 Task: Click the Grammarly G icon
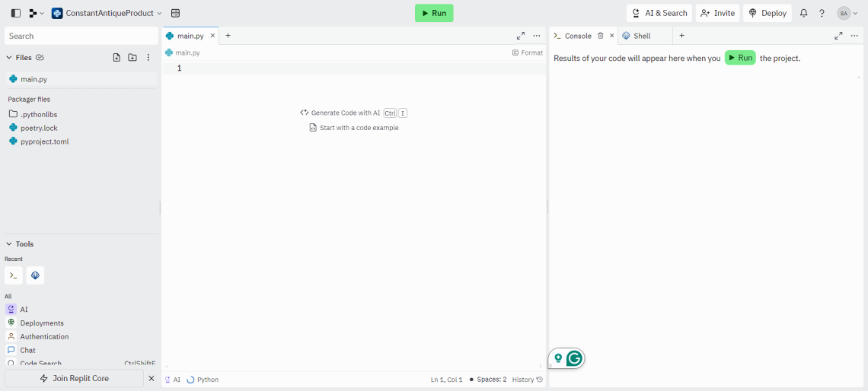[574, 358]
